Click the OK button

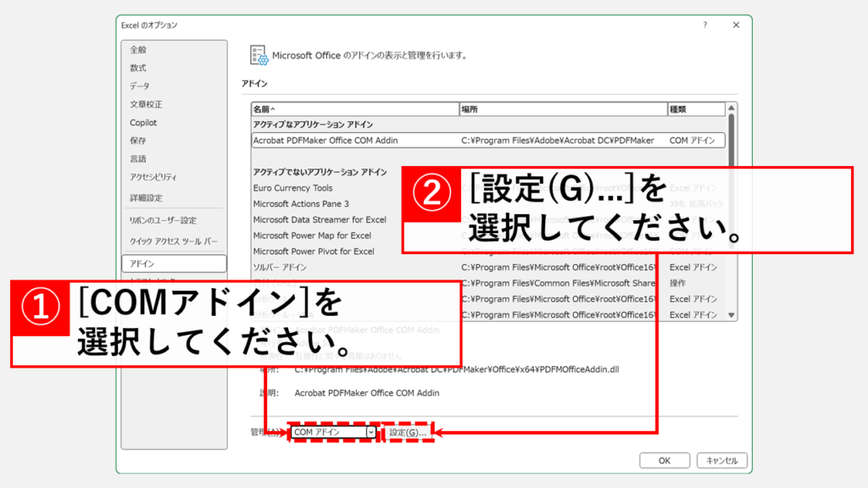665,460
